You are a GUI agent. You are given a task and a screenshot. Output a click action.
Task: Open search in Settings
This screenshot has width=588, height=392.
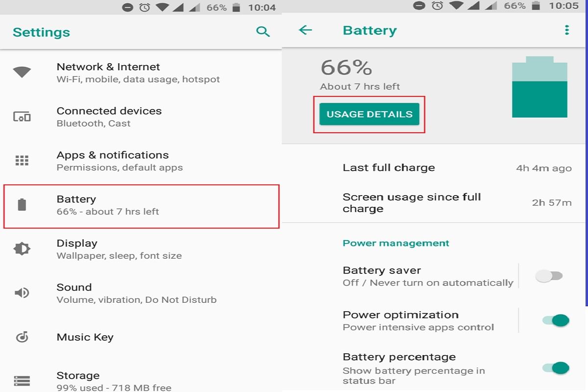click(x=263, y=31)
